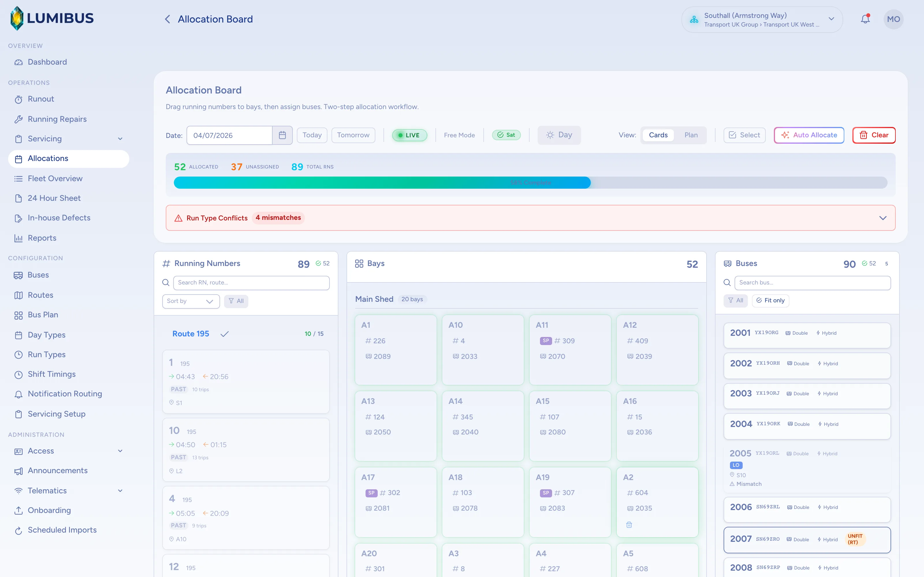This screenshot has height=577, width=924.
Task: Click the allocation progress bar
Action: click(x=530, y=182)
